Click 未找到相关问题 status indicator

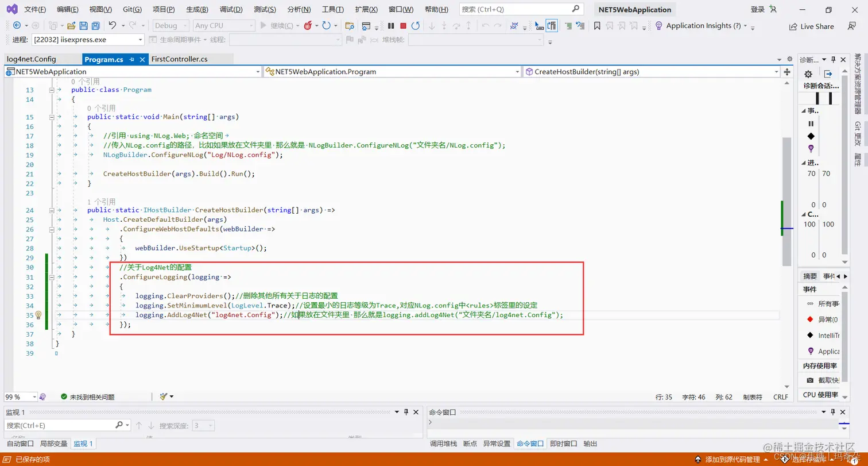coord(87,397)
